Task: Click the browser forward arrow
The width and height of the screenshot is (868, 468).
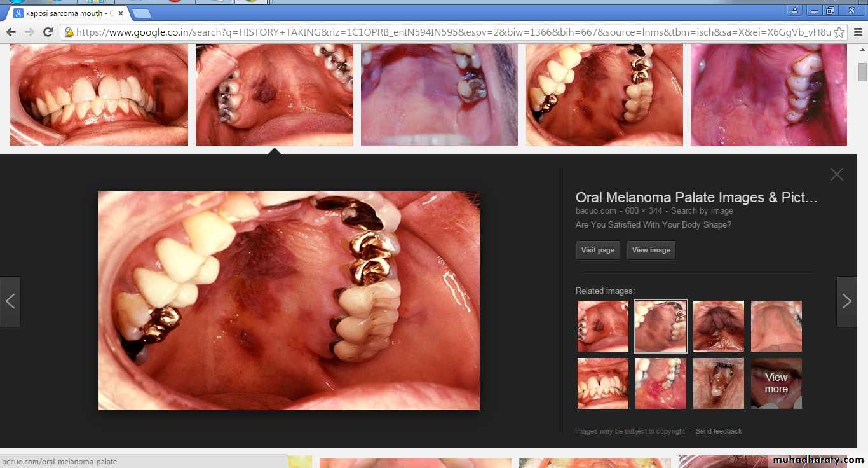Action: (29, 32)
